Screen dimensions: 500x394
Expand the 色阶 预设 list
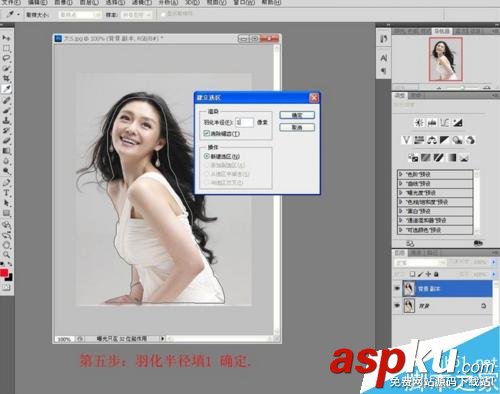[401, 174]
